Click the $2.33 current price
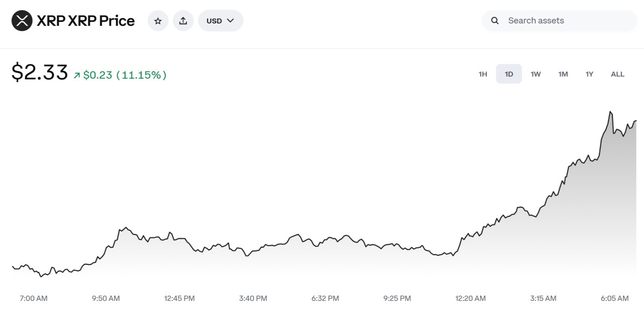The width and height of the screenshot is (644, 310). point(40,72)
